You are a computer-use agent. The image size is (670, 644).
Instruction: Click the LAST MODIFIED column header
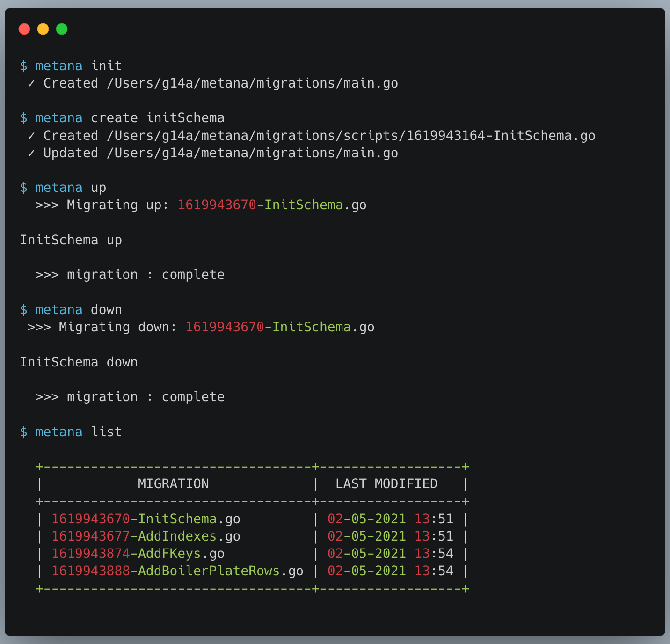click(386, 484)
